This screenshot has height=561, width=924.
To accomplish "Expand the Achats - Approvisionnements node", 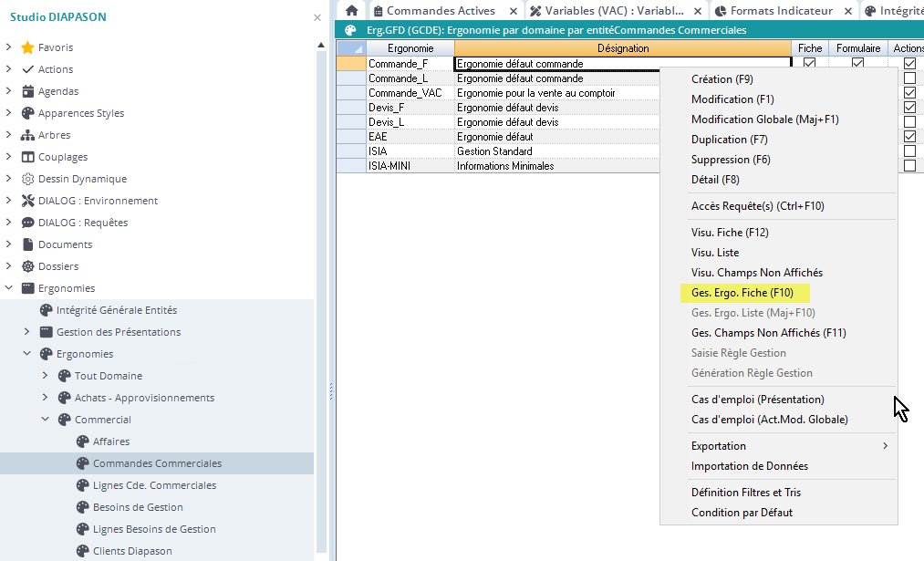I will 46,398.
